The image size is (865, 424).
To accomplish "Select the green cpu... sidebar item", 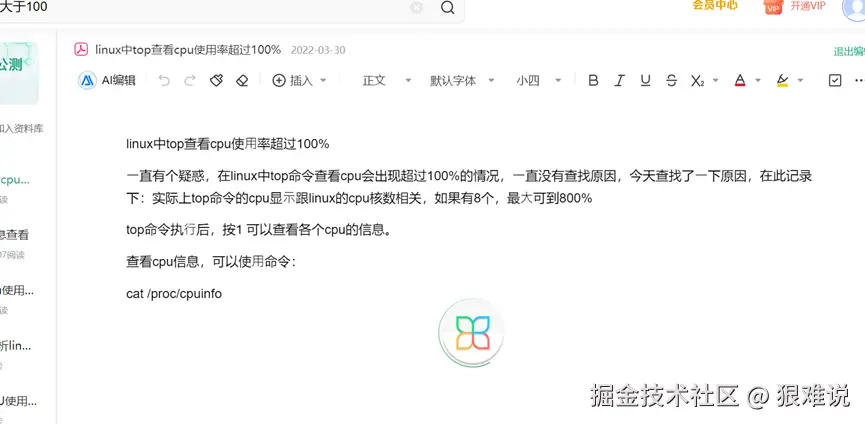I will point(15,180).
